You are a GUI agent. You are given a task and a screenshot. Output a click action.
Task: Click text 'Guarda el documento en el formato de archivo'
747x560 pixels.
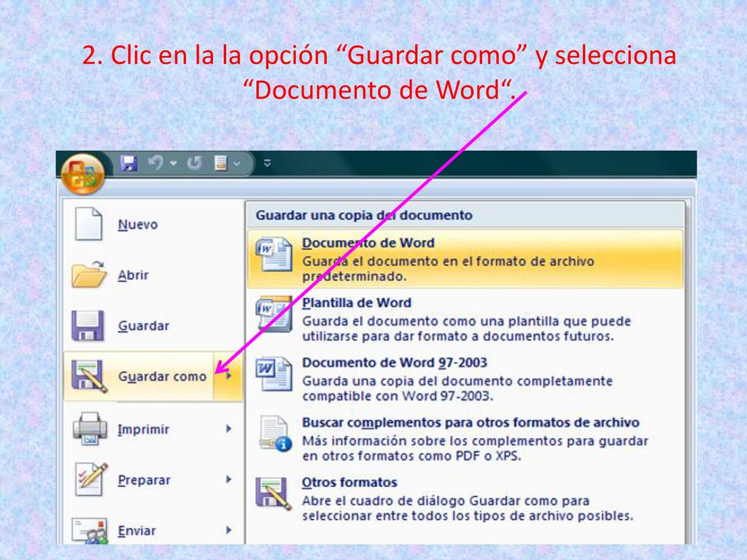(x=449, y=262)
